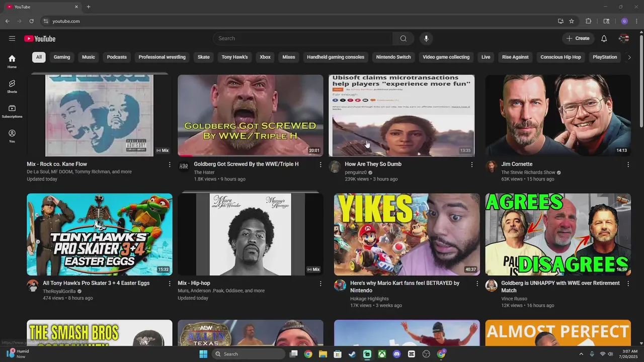Open the Jim Cornette video title
Screen dimensions: 644x362
517,164
